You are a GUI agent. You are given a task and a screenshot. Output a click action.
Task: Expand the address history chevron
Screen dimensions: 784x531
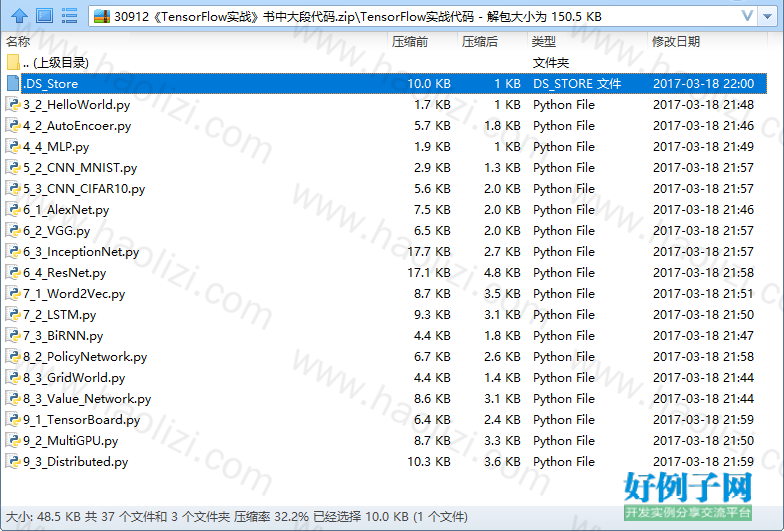tap(748, 16)
